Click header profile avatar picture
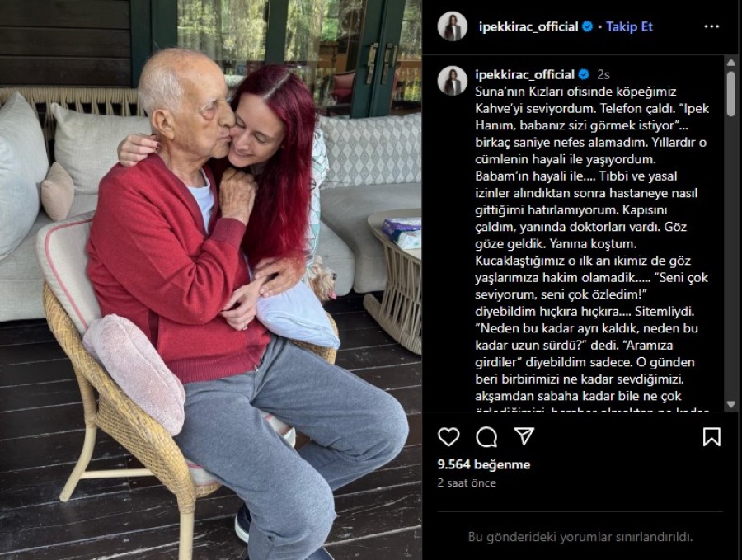The image size is (742, 560). click(x=453, y=26)
